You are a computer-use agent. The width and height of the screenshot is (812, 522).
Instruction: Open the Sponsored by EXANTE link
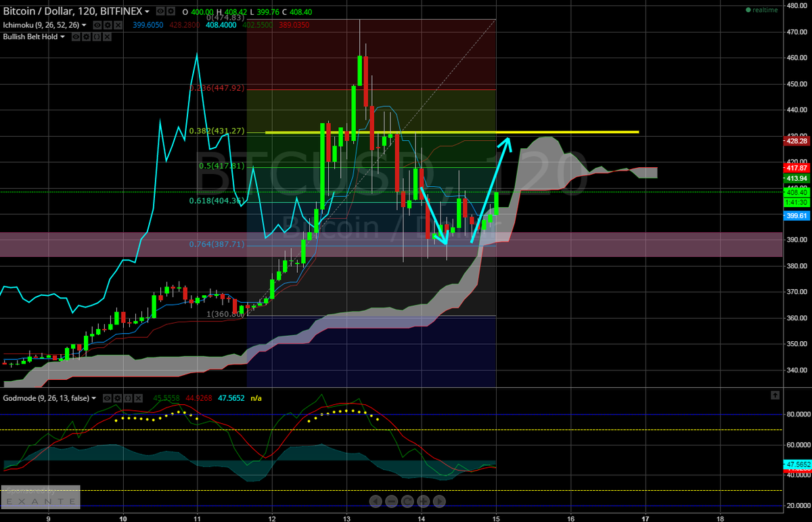[x=41, y=496]
